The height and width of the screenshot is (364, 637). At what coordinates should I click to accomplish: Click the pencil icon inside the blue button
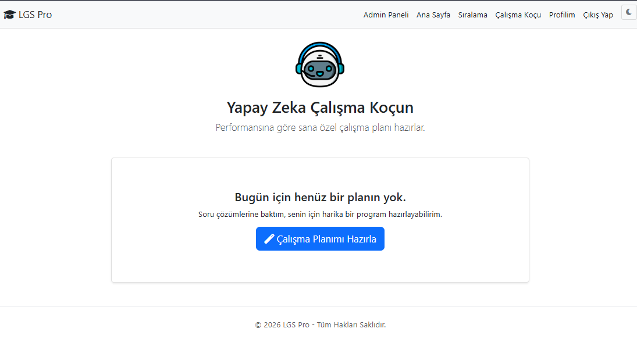point(269,239)
